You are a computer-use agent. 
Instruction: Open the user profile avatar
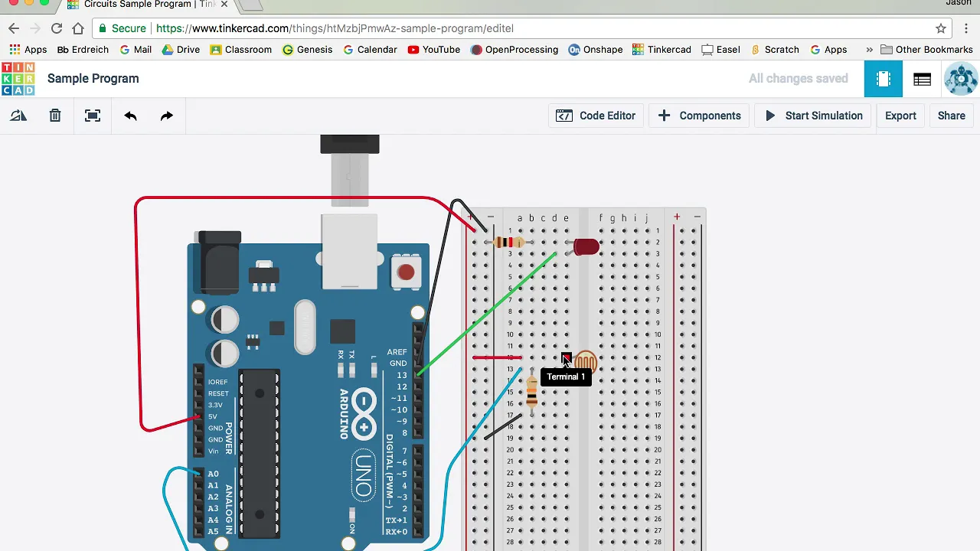pyautogui.click(x=961, y=79)
